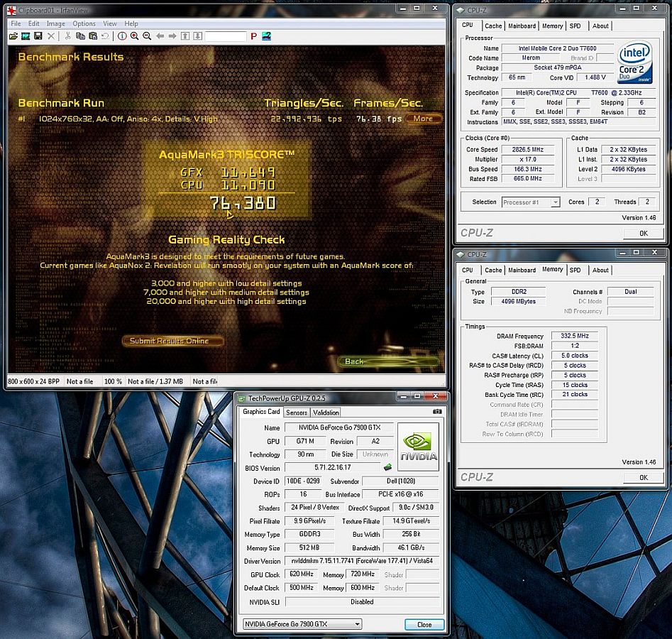Click the 'Intel Mobile Core 2 Duo T7600' name field
672x639 pixels.
coord(557,48)
